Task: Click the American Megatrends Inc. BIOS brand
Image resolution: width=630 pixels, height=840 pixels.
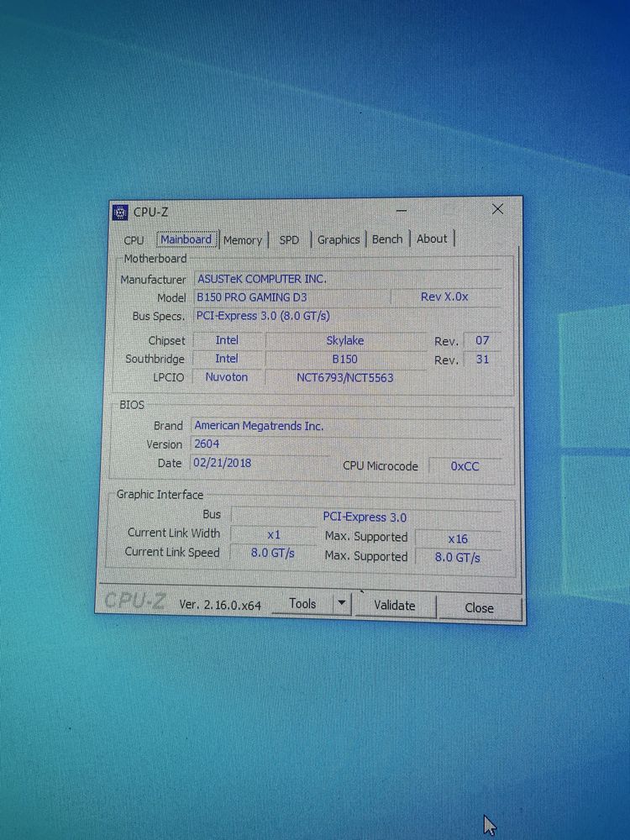Action: (x=346, y=426)
